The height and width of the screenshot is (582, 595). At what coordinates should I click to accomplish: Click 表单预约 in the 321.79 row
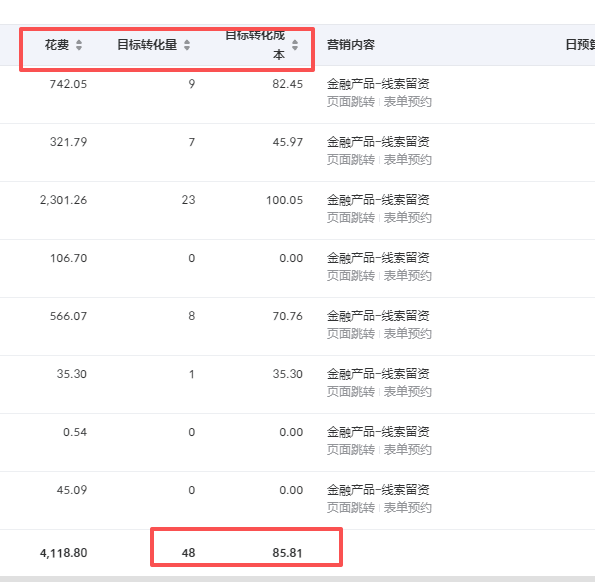[408, 160]
